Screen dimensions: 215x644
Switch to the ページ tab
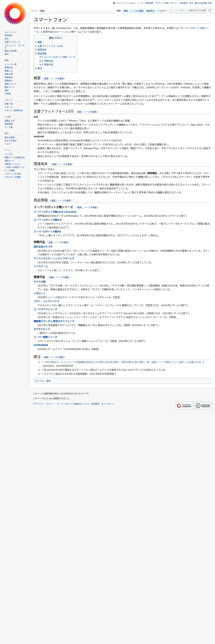[34, 11]
